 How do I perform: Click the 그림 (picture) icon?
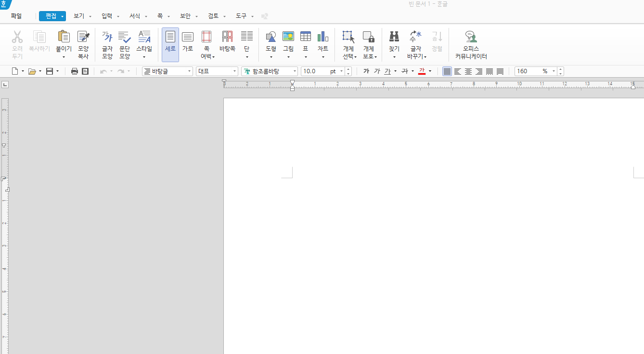coord(288,37)
